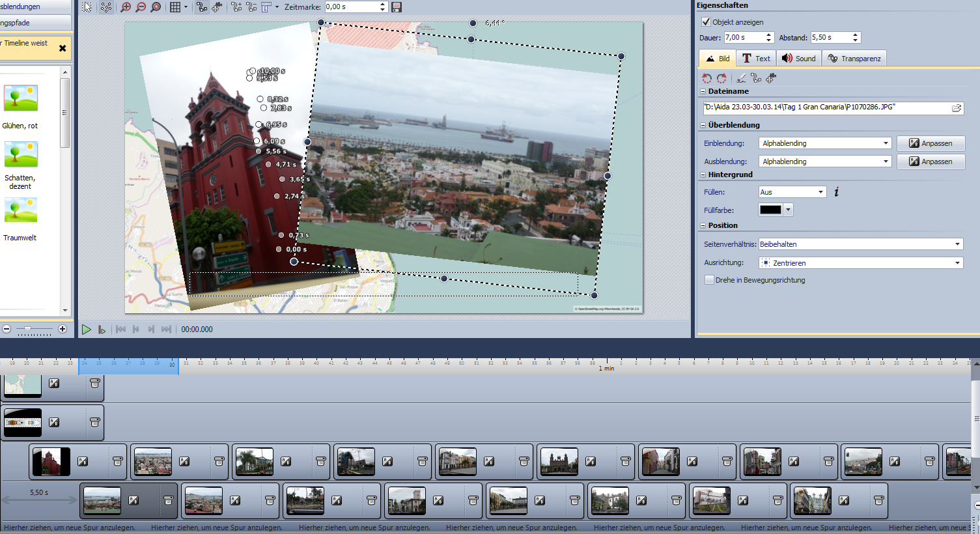This screenshot has height=534, width=980.
Task: Click the black Füllfarbe color swatch
Action: [x=770, y=210]
